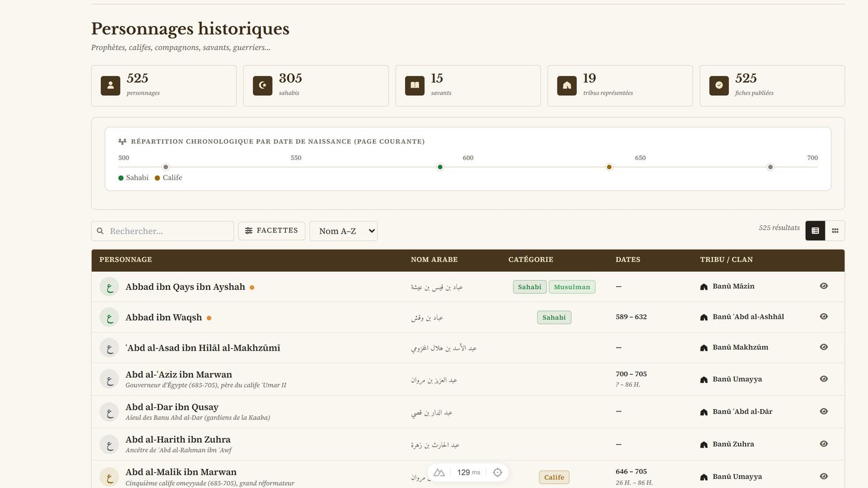868x488 pixels.
Task: Click the person icon in the personnages card
Action: click(110, 86)
